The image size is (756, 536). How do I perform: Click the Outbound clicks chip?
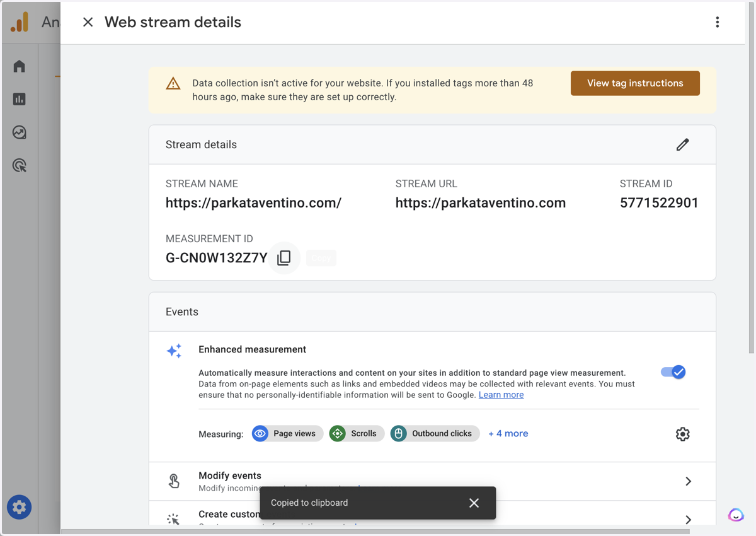tap(435, 433)
